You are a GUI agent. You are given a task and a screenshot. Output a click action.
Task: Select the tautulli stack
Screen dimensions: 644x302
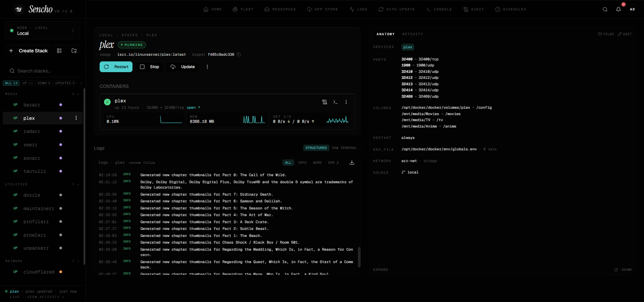43,171
